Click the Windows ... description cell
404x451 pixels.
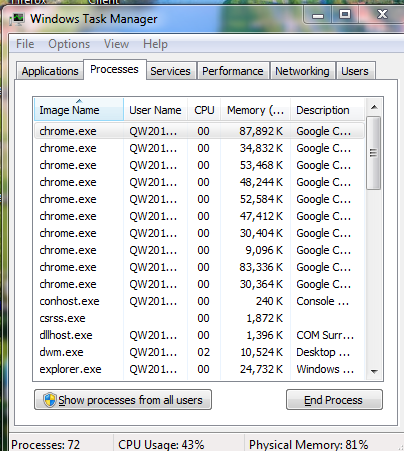[325, 369]
